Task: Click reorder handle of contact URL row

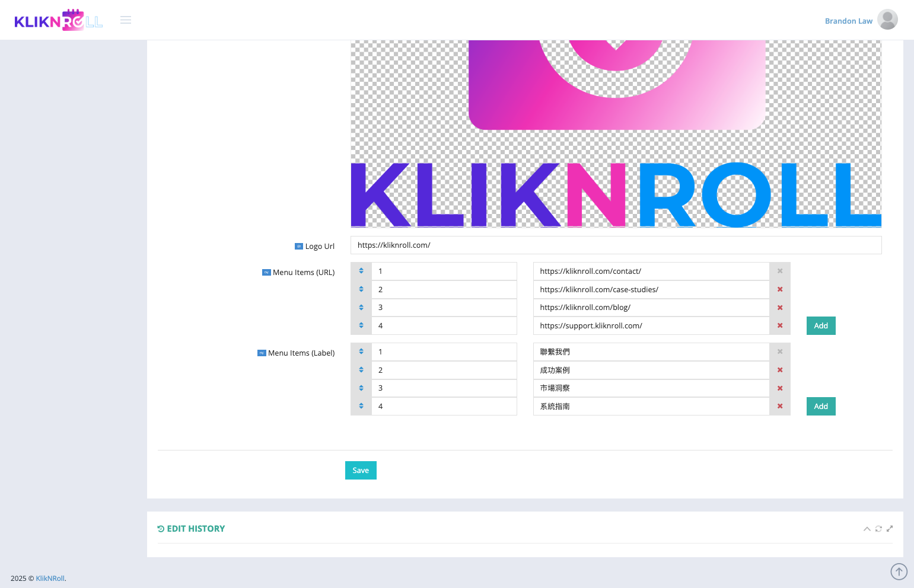Action: pos(361,271)
